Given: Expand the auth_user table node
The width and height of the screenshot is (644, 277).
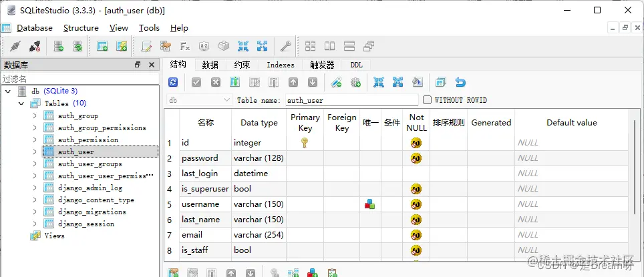Looking at the screenshot, I should point(35,152).
